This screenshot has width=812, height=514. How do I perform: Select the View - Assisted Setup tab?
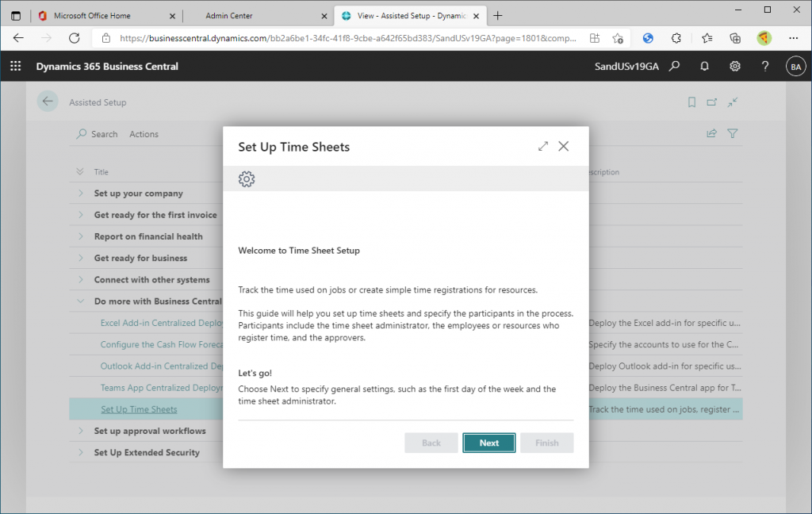coord(410,16)
